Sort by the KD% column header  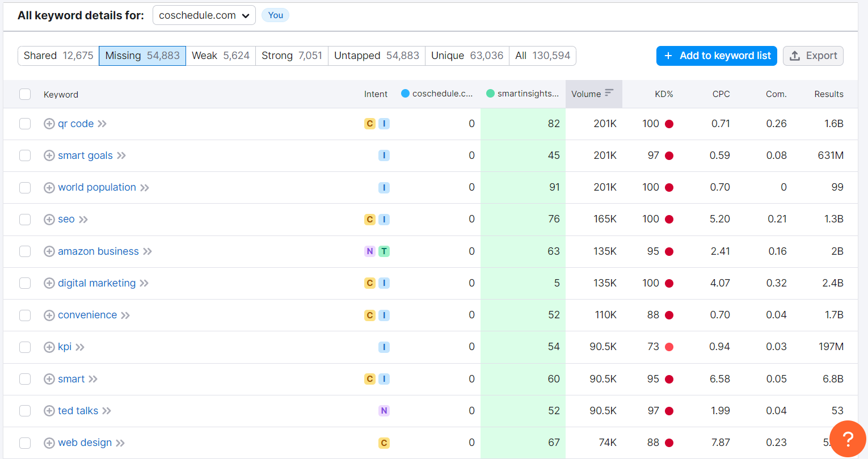[x=664, y=94]
